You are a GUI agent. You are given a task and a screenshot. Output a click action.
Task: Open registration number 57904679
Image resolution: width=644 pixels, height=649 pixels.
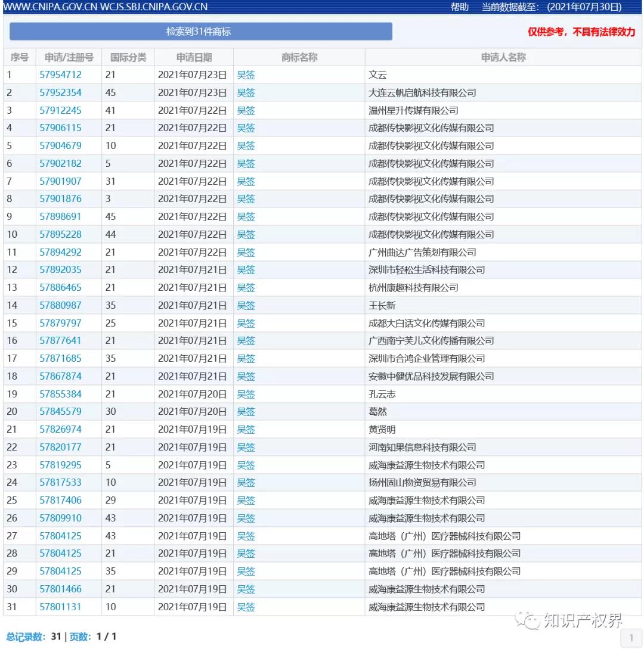coord(60,145)
